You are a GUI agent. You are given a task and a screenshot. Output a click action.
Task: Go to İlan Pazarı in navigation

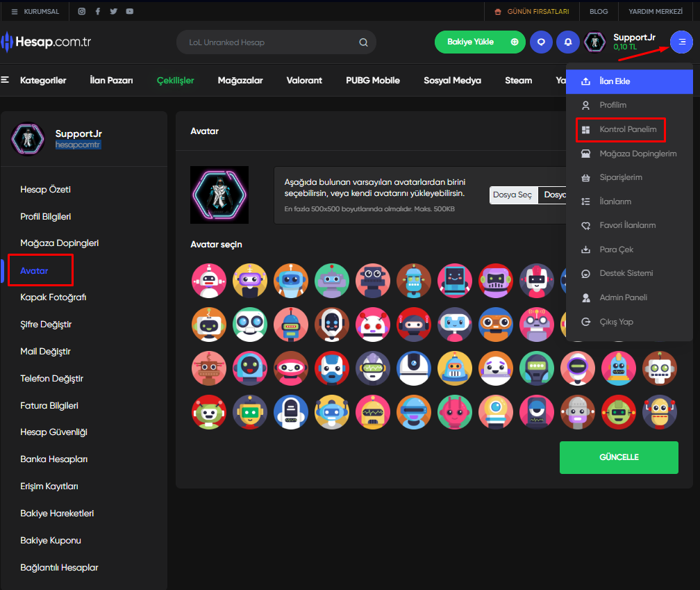[x=111, y=81]
